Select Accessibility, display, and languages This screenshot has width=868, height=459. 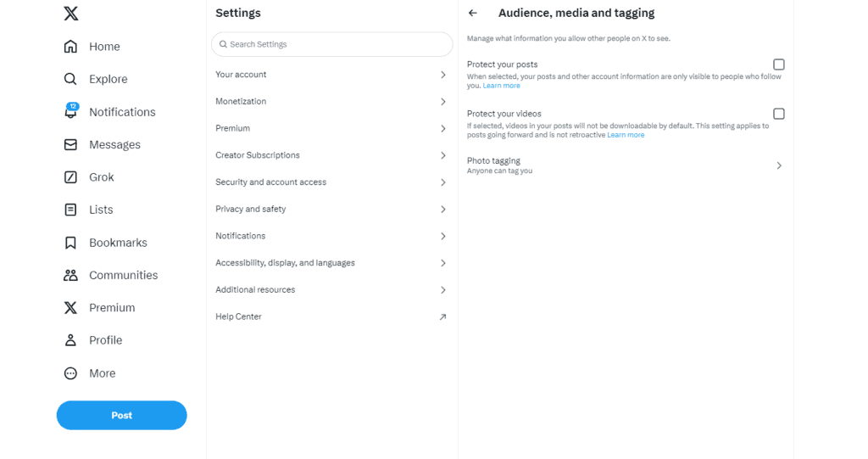tap(285, 263)
